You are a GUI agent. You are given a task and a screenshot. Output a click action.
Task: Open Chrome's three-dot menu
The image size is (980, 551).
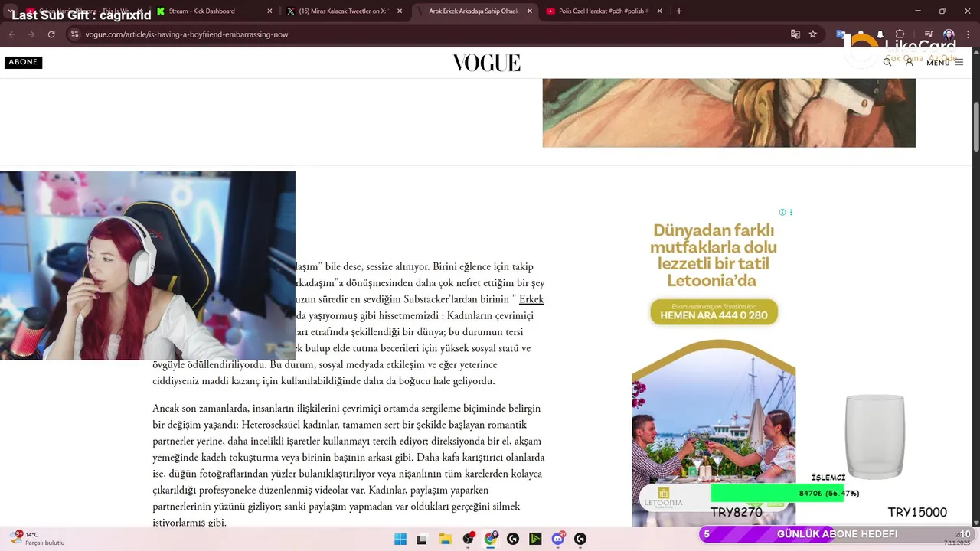(x=967, y=34)
